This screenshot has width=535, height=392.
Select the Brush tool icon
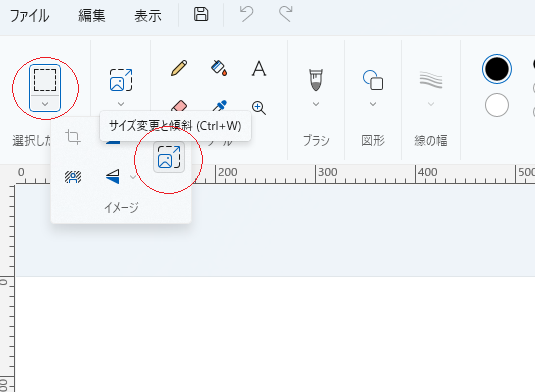click(316, 80)
